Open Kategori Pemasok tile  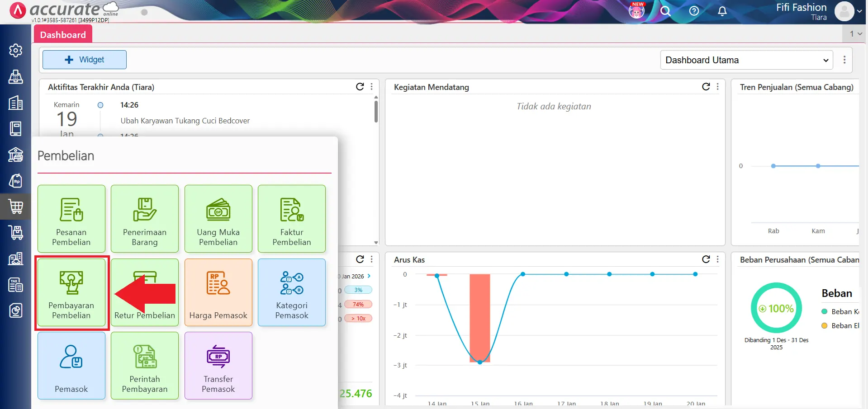(292, 292)
